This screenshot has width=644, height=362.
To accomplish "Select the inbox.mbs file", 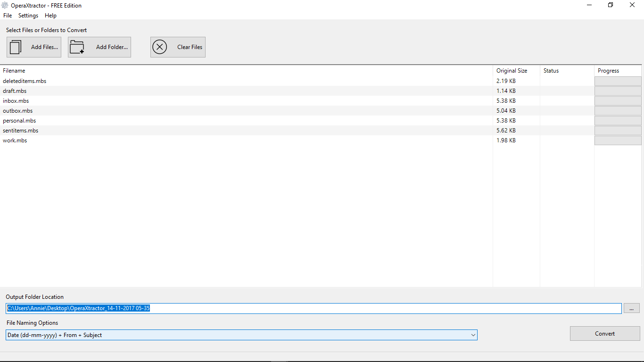I will [x=16, y=101].
